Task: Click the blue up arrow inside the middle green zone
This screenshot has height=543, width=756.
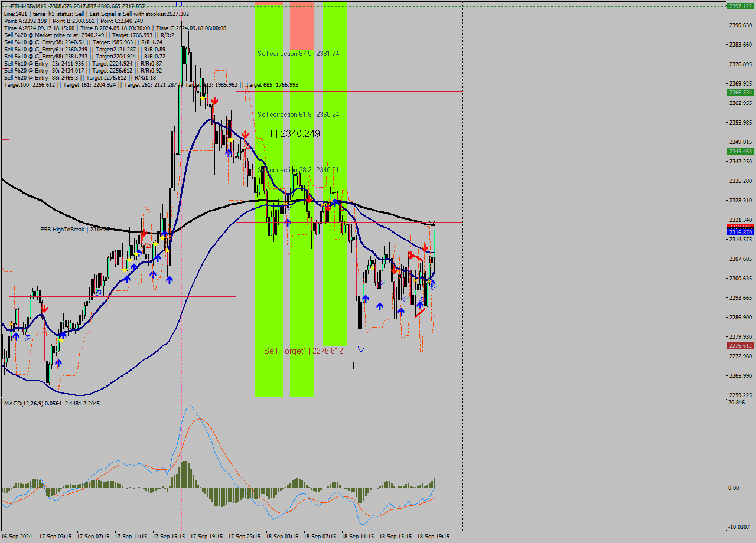Action: coord(288,222)
